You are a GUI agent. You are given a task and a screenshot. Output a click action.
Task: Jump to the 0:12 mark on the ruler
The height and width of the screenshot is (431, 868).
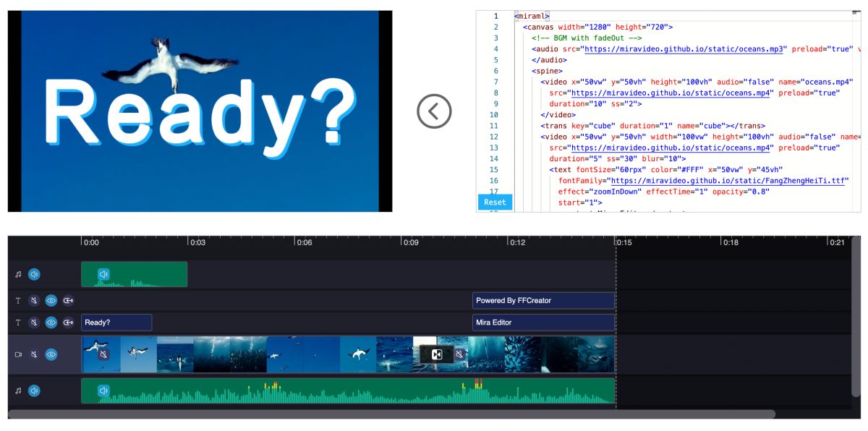coord(516,242)
